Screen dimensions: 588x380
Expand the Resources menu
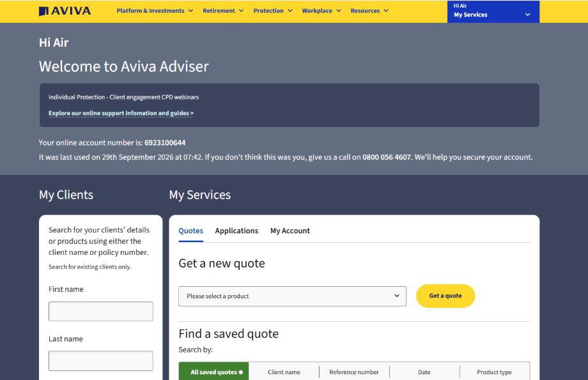tap(369, 11)
